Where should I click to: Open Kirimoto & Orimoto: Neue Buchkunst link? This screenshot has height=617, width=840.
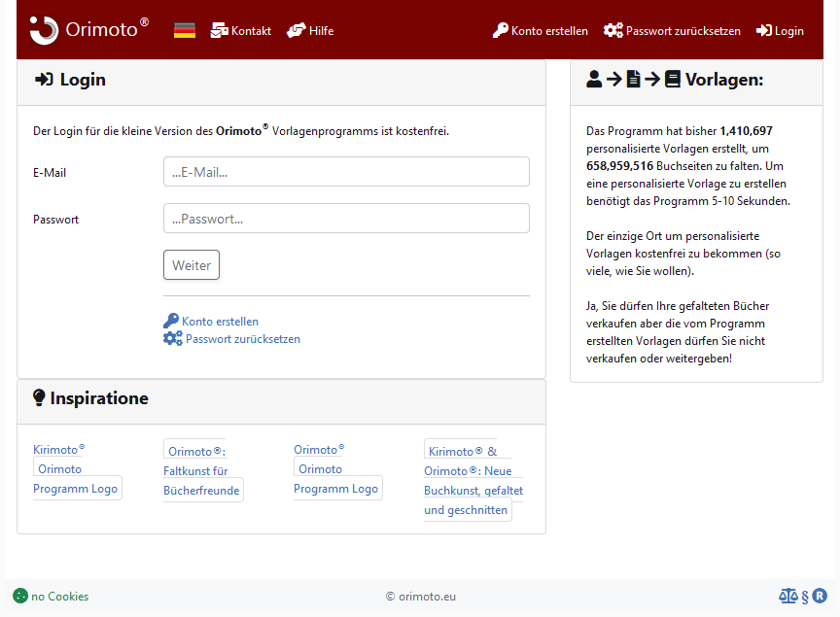tap(473, 480)
